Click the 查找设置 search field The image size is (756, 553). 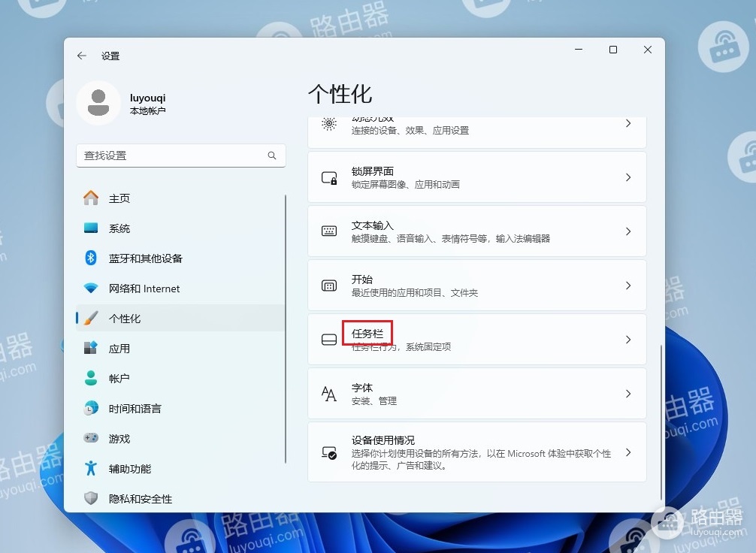coord(181,156)
